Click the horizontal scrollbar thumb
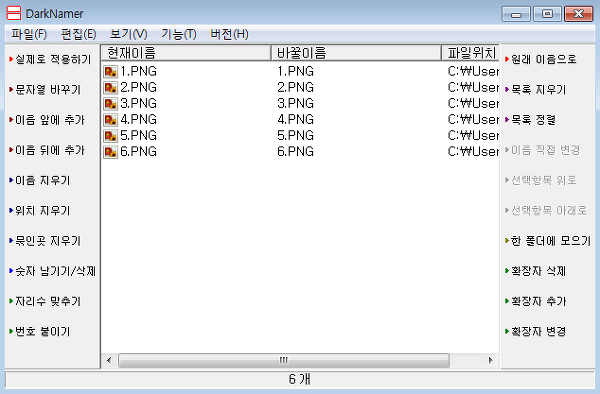 click(x=284, y=360)
